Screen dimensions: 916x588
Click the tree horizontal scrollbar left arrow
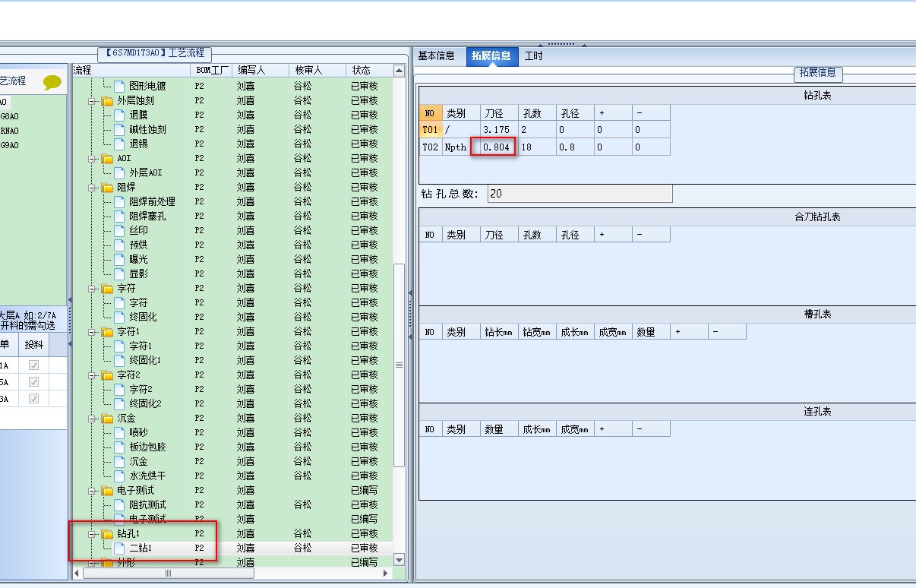pyautogui.click(x=78, y=574)
